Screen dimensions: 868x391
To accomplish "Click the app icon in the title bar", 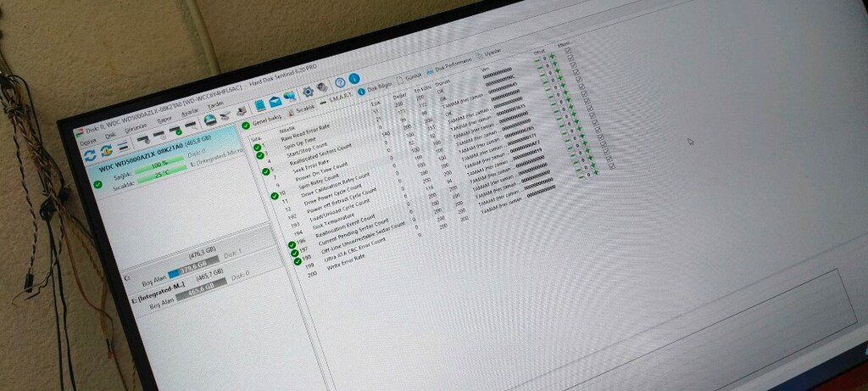I will pos(79,132).
